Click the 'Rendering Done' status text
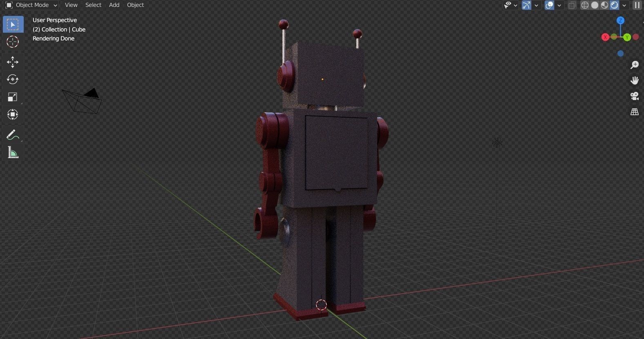The width and height of the screenshot is (644, 339). click(x=54, y=38)
